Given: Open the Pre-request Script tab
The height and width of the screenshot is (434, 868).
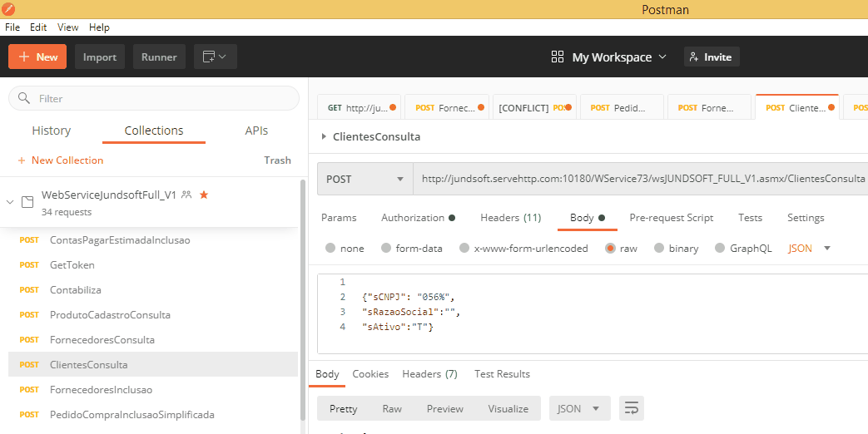Looking at the screenshot, I should coord(671,218).
